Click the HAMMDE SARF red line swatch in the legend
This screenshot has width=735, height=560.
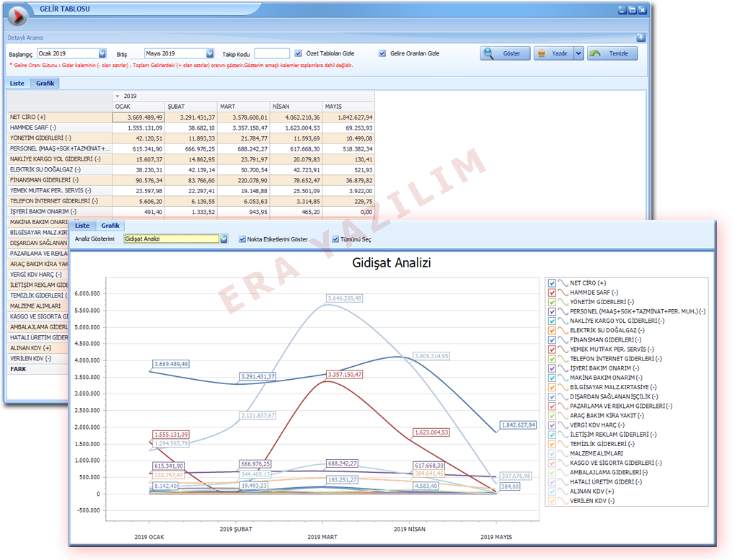pos(563,293)
